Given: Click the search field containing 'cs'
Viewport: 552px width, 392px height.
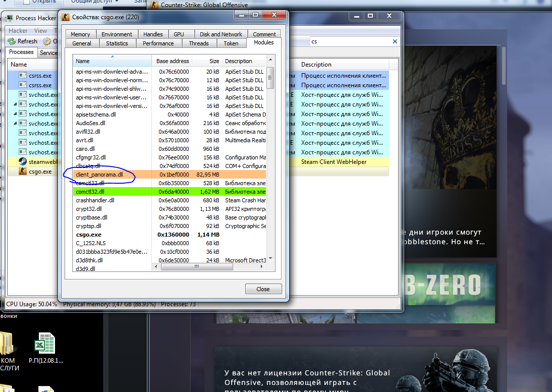Looking at the screenshot, I should (x=351, y=41).
